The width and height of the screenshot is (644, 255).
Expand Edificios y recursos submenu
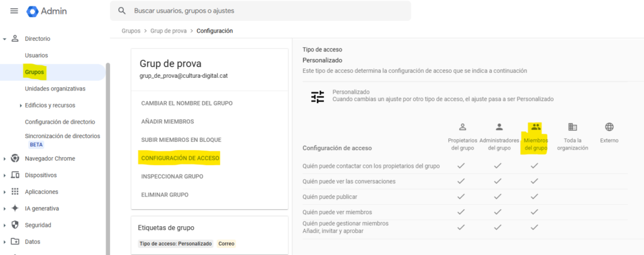coord(21,106)
